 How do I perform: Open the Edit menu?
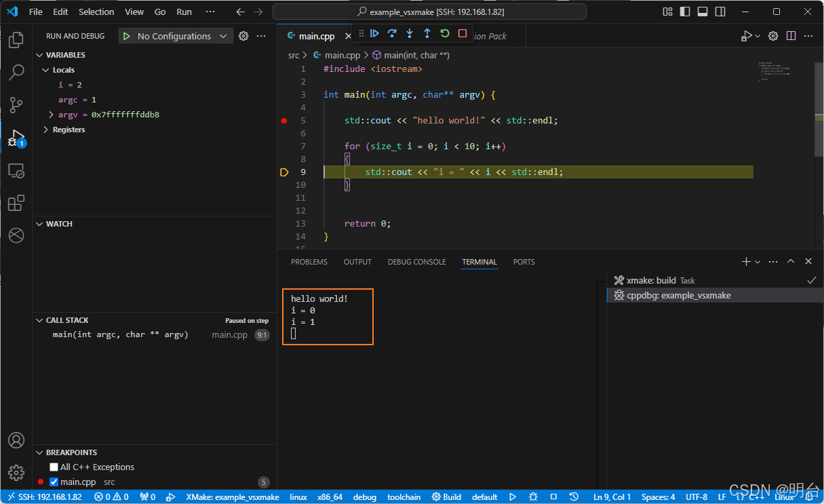60,12
